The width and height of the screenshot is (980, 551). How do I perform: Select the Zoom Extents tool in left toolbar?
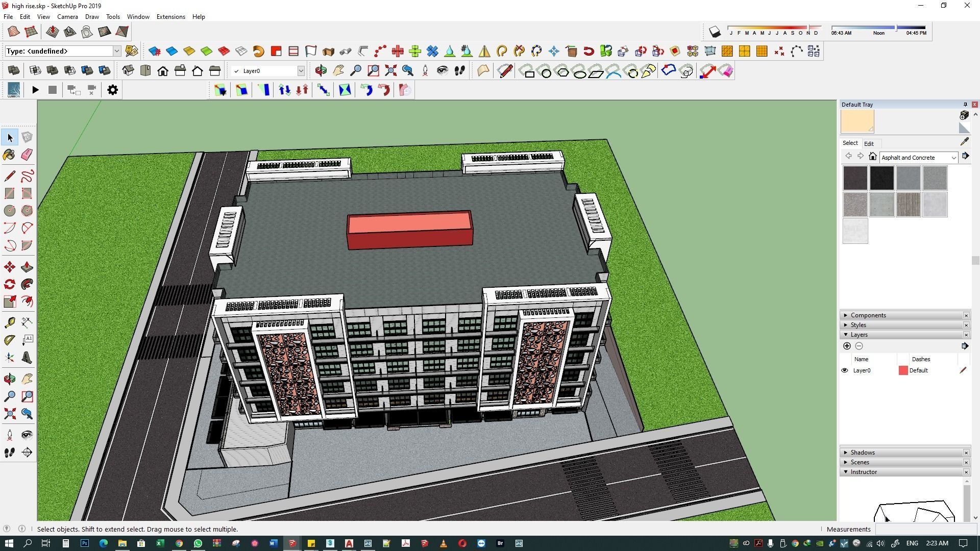(x=10, y=413)
